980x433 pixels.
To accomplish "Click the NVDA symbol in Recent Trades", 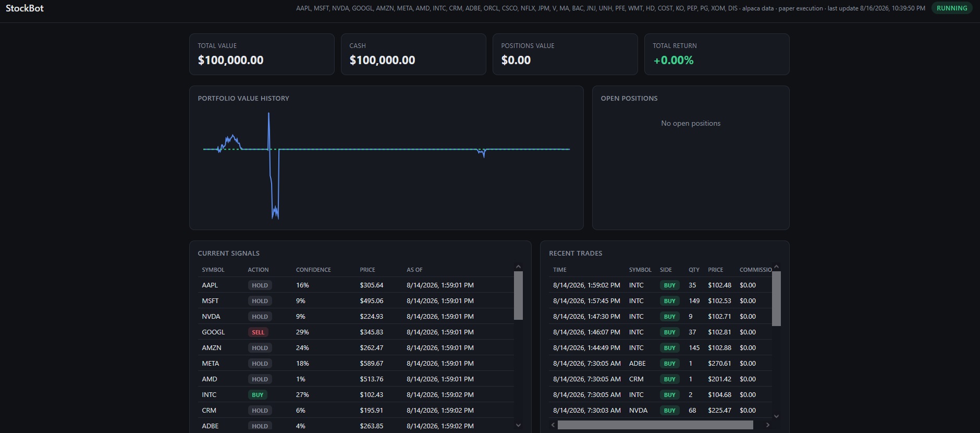I will tap(638, 411).
